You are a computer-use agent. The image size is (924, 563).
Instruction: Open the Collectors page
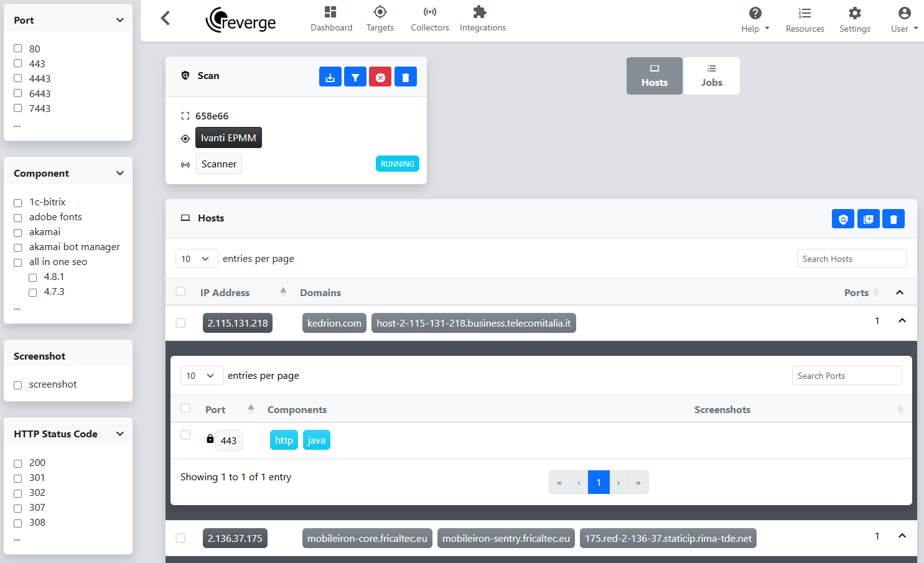pyautogui.click(x=430, y=19)
